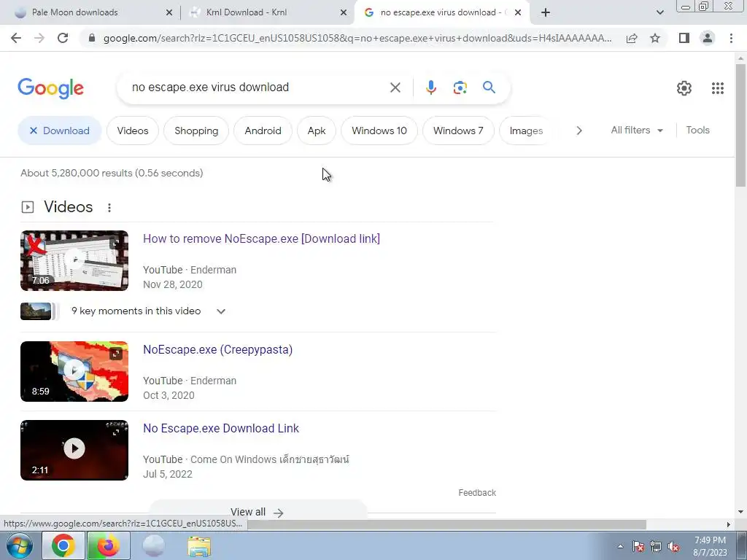This screenshot has width=747, height=560.
Task: Open Windows Explorer from the taskbar
Action: 199,547
